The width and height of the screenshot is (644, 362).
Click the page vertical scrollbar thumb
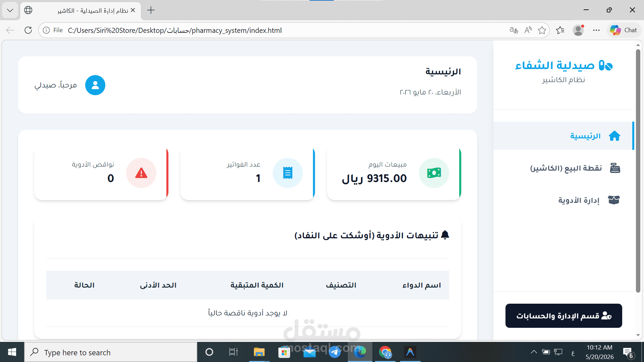coord(638,171)
